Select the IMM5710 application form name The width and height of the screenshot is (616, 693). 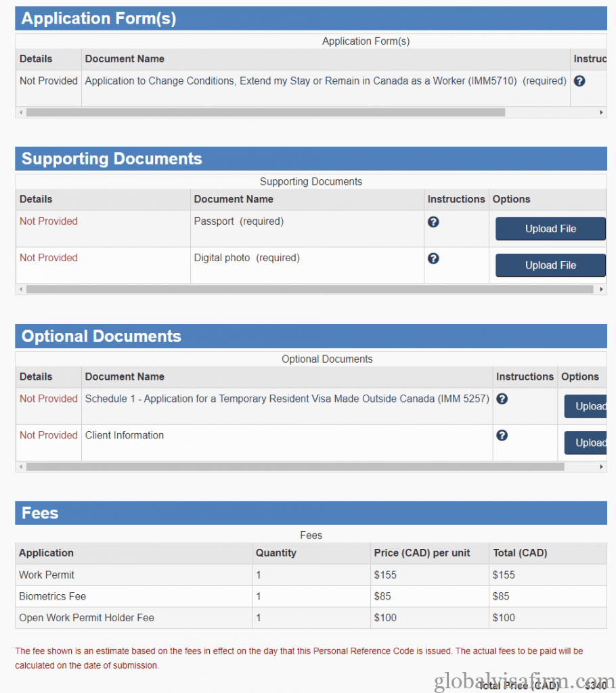(x=326, y=81)
